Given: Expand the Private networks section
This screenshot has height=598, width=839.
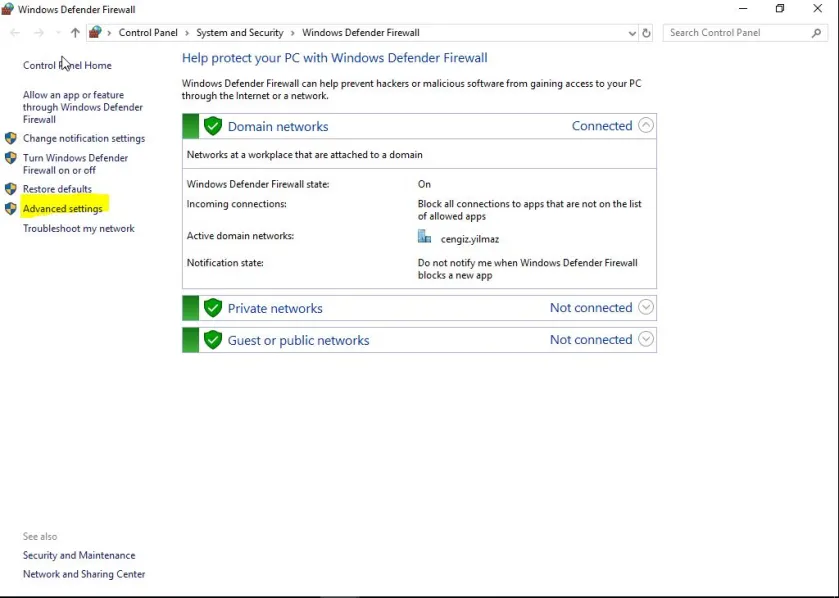Looking at the screenshot, I should 646,308.
